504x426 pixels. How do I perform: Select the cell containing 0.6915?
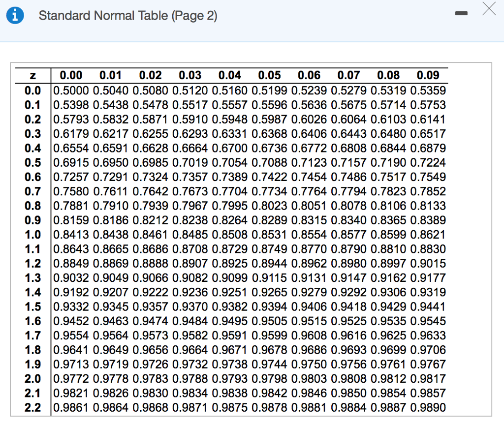(70, 162)
